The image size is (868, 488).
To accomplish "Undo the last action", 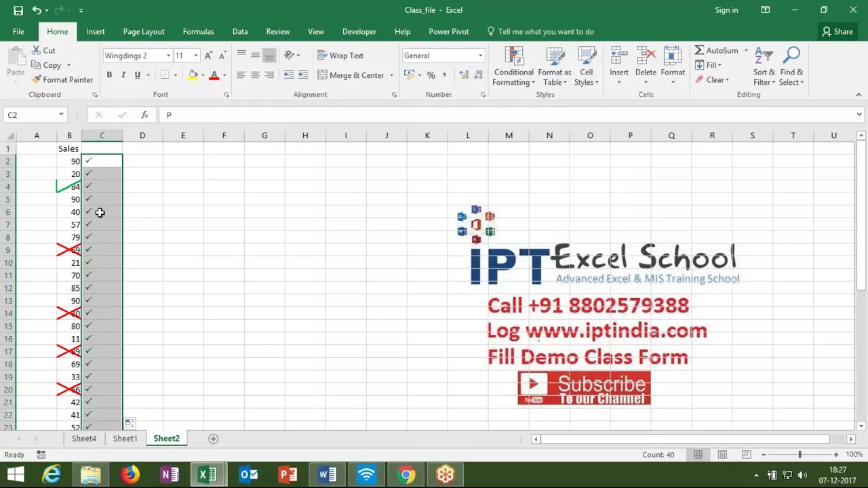I will point(37,10).
